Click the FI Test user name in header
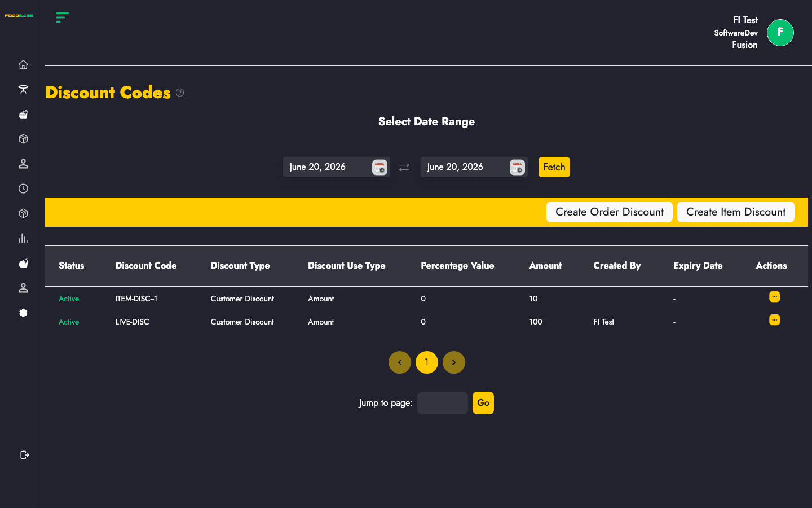The height and width of the screenshot is (508, 812). [x=745, y=20]
